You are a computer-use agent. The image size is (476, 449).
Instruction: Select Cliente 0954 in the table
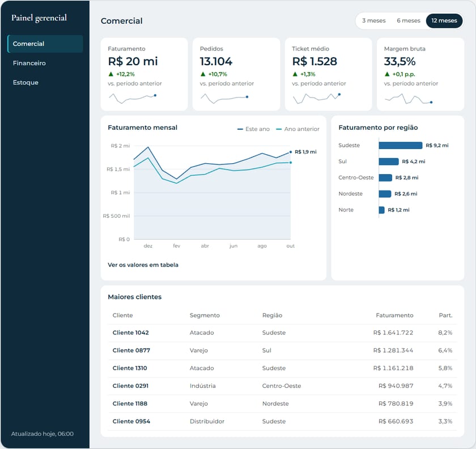tap(131, 421)
